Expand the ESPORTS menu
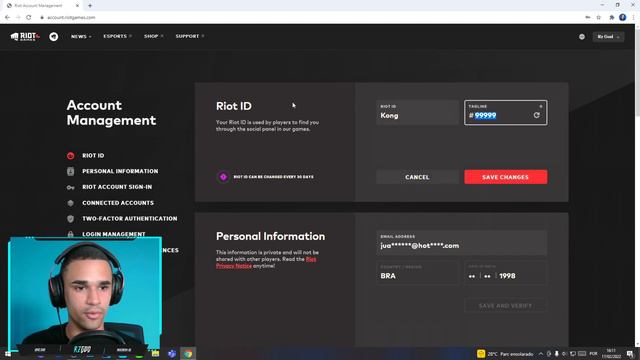640x360 pixels. [x=118, y=36]
